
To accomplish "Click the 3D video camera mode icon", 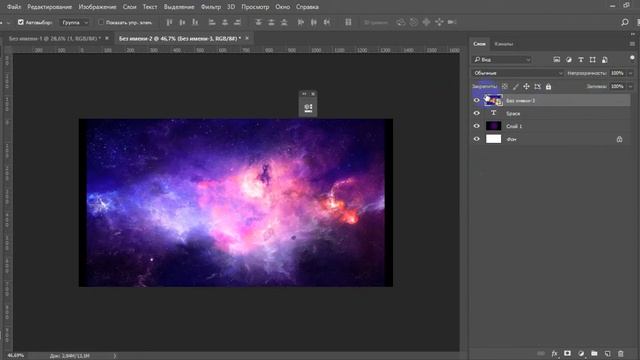I will (452, 22).
